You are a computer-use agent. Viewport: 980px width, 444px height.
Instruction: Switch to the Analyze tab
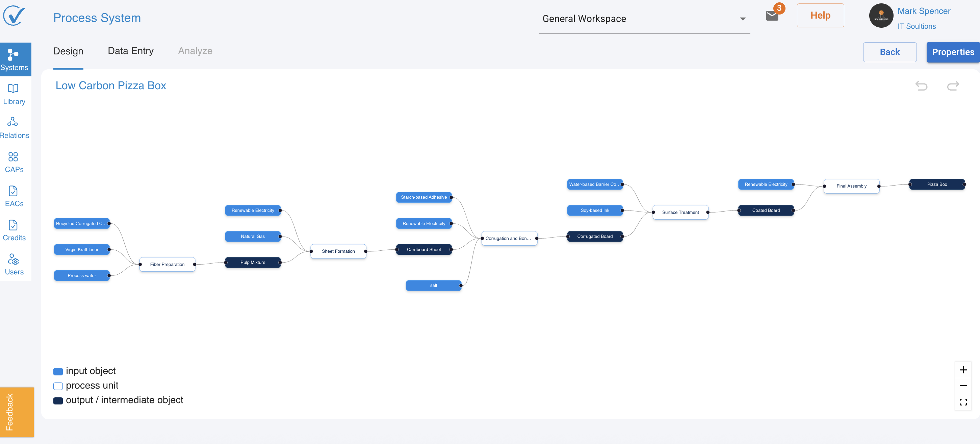point(195,51)
